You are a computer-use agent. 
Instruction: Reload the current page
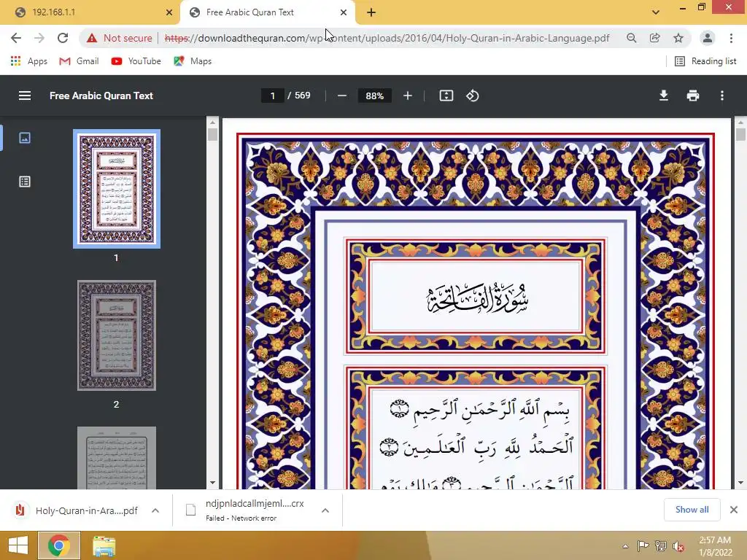tap(63, 38)
